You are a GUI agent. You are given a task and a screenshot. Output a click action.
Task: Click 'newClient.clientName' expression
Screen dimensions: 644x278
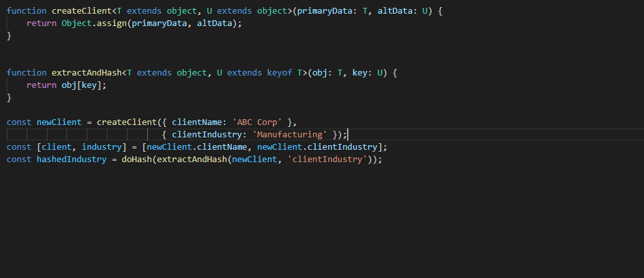point(197,146)
